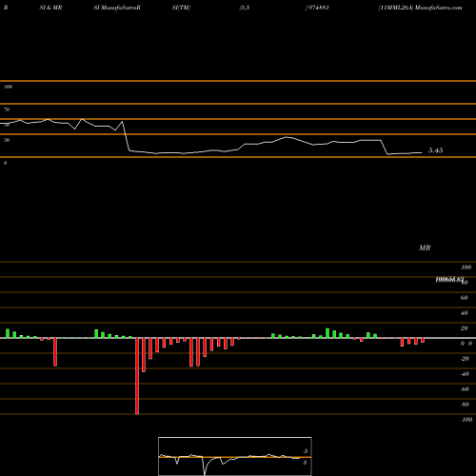Viewport: 476px width, 476px height.
Task: Click the -80 label on MR axis
Action: pyautogui.click(x=465, y=405)
